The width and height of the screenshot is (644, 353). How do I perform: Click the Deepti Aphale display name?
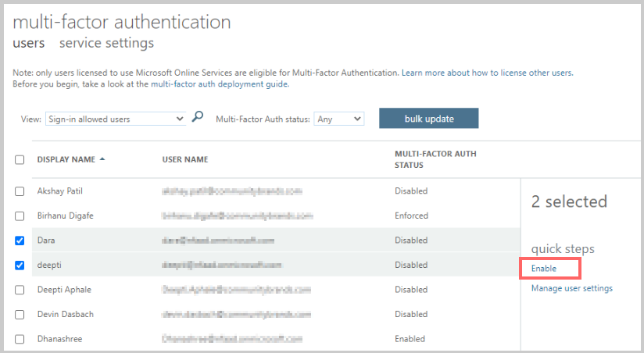64,290
